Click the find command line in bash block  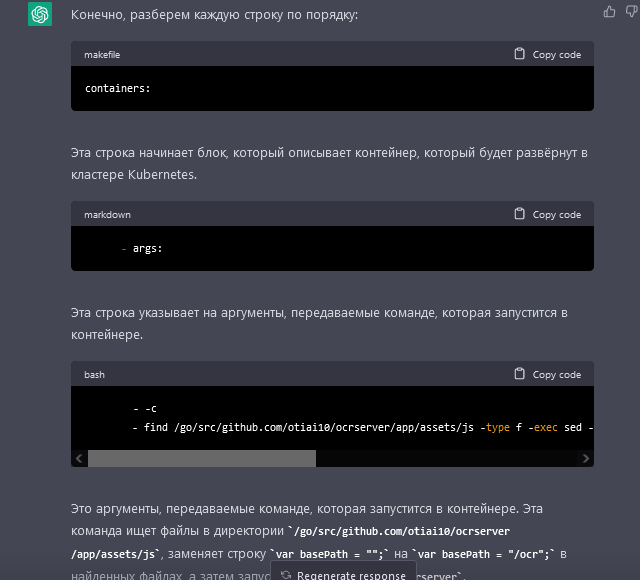363,427
